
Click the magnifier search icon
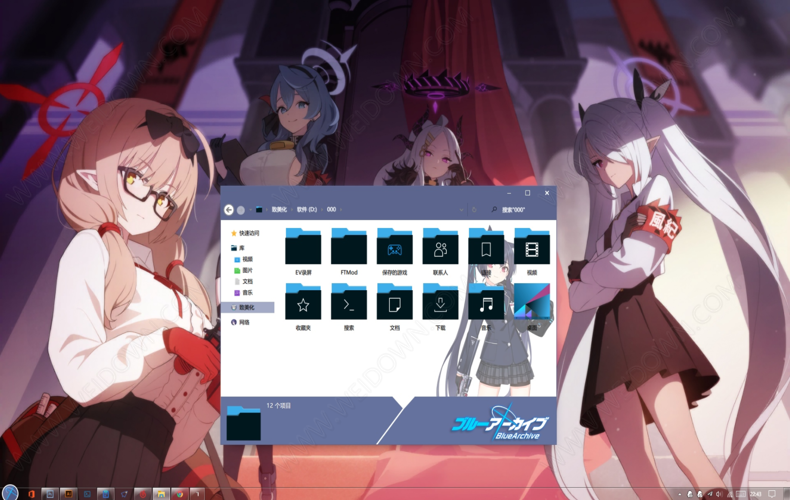point(494,210)
